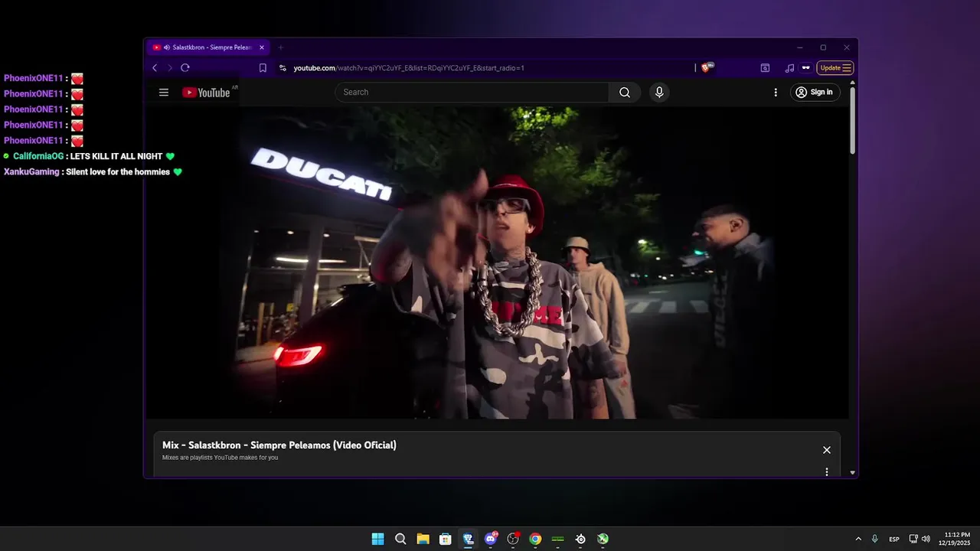
Task: Open the YouTube hamburger guide menu
Action: 163,93
